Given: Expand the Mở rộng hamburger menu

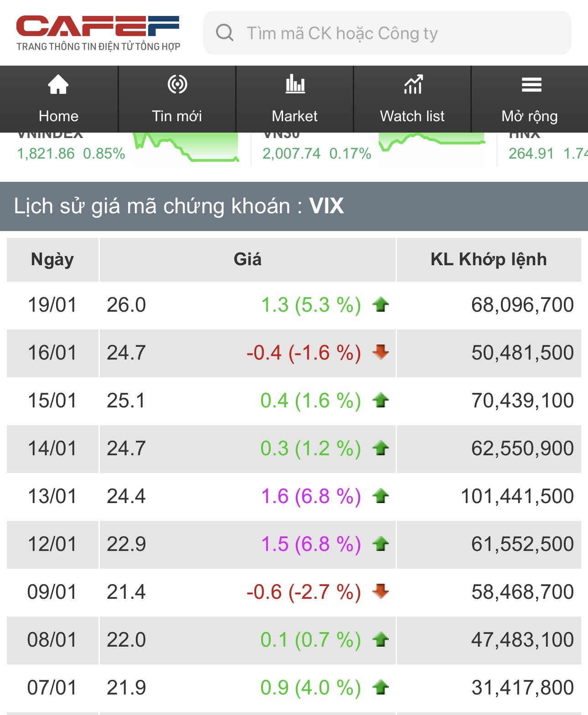Looking at the screenshot, I should coord(531,85).
